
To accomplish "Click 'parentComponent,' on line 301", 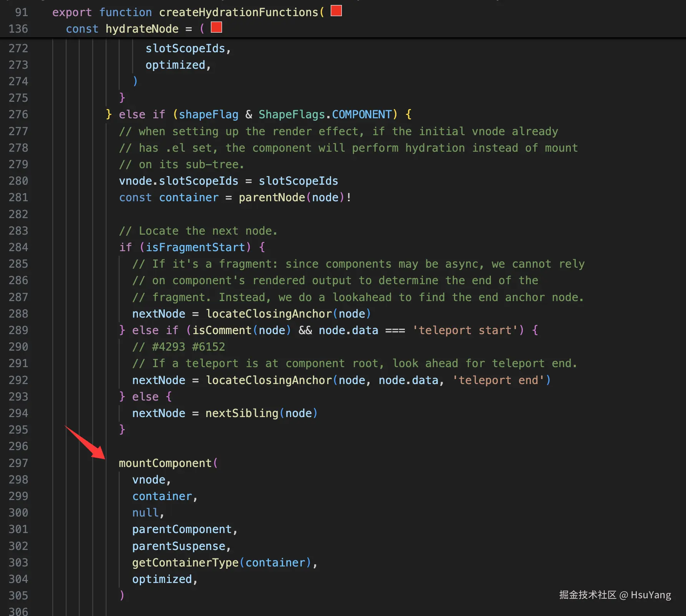I will (185, 529).
